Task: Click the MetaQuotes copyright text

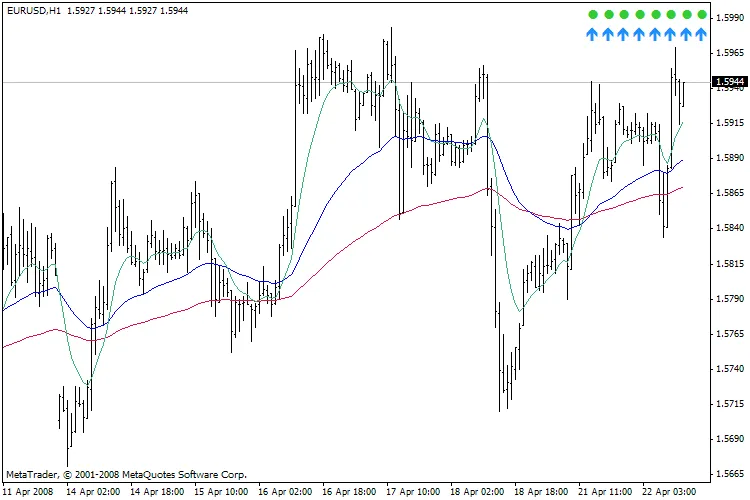Action: (x=125, y=474)
